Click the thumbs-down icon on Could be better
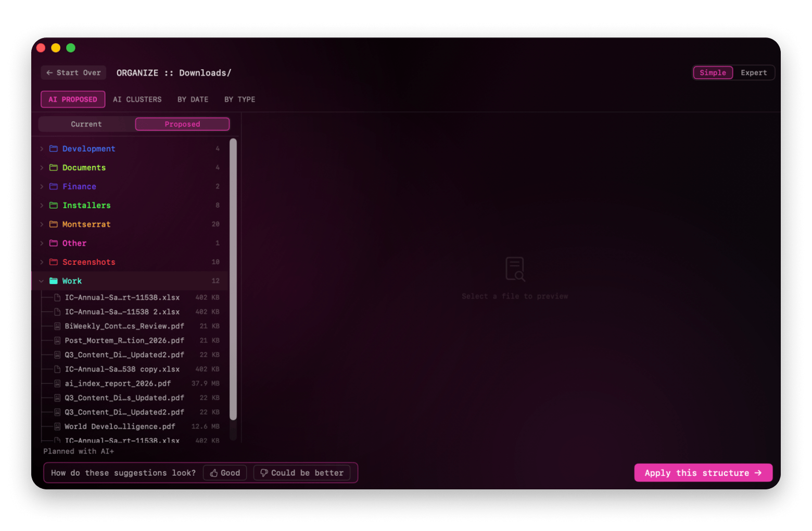Viewport: 812px width, 531px height. tap(264, 473)
